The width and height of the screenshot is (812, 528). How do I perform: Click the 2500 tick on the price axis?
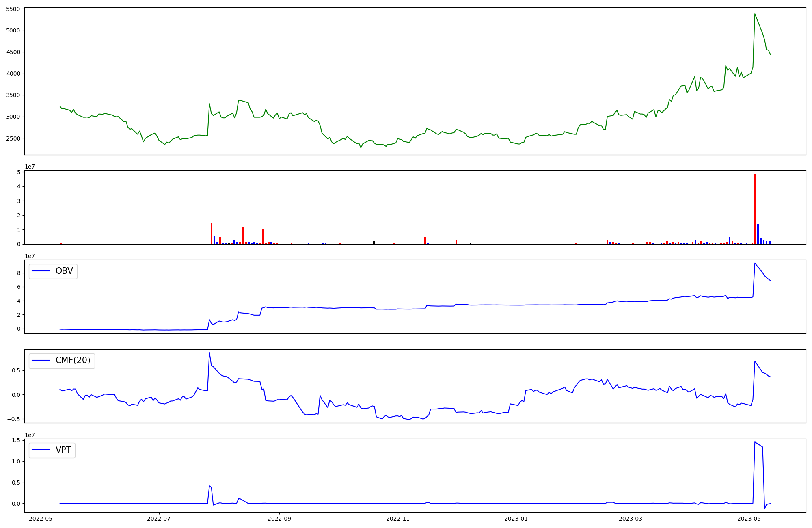13,138
